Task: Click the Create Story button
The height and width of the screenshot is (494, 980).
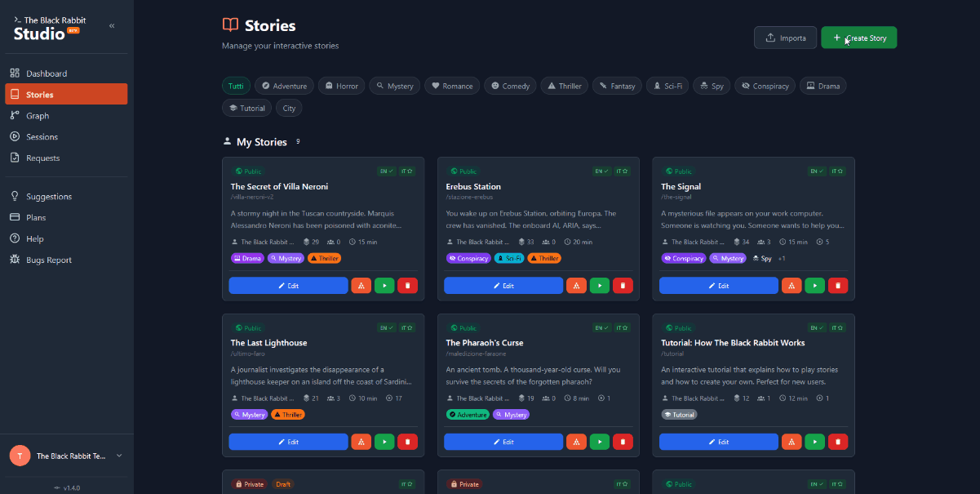Action: point(859,38)
